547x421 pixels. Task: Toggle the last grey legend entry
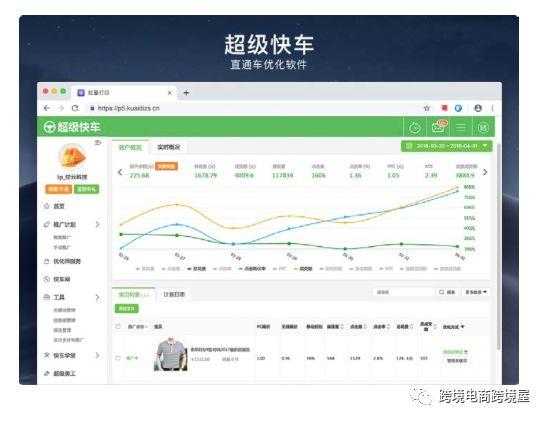coord(447,269)
